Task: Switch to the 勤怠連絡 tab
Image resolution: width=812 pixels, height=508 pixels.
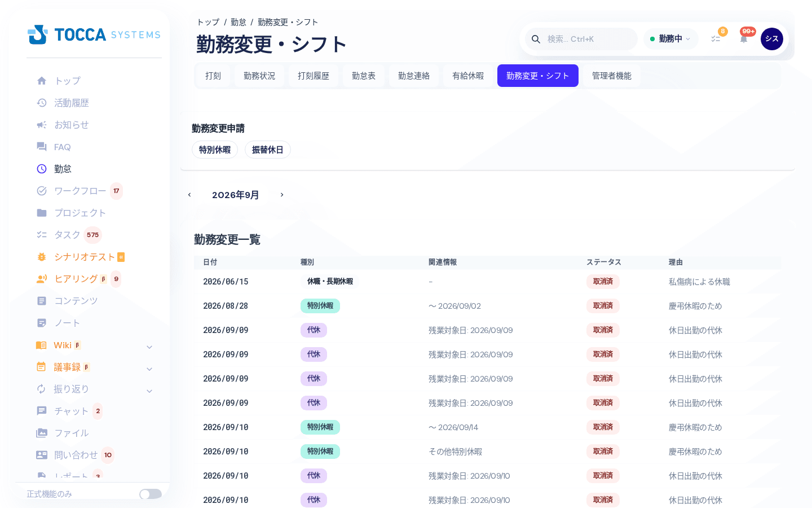Action: pyautogui.click(x=414, y=76)
